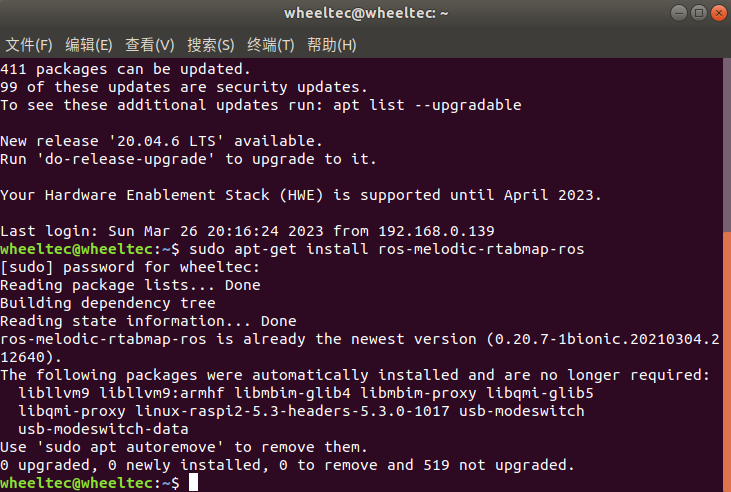This screenshot has width=731, height=492.
Task: Click the 'do-release-upgrade' text
Action: click(126, 159)
